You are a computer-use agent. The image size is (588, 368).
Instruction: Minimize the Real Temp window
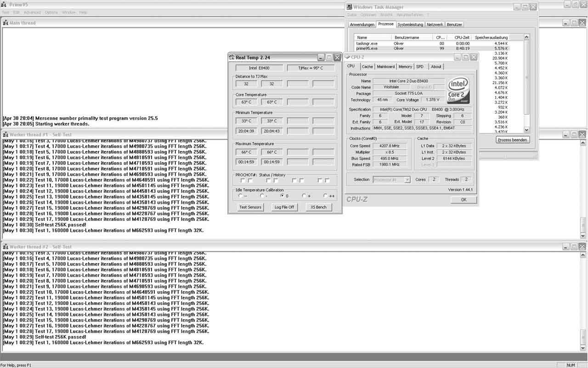[x=321, y=57]
